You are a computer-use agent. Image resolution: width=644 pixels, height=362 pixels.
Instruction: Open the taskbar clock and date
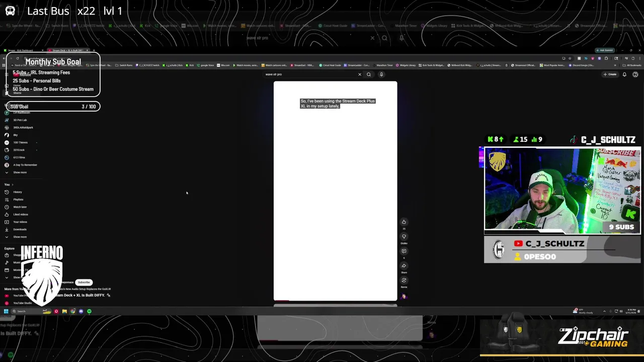(630, 311)
